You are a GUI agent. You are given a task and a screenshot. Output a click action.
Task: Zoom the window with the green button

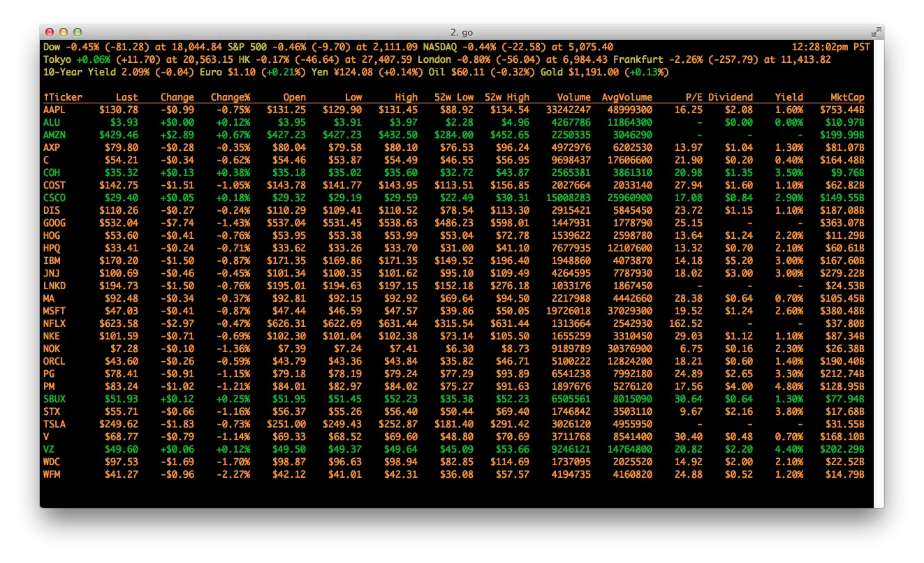[78, 32]
